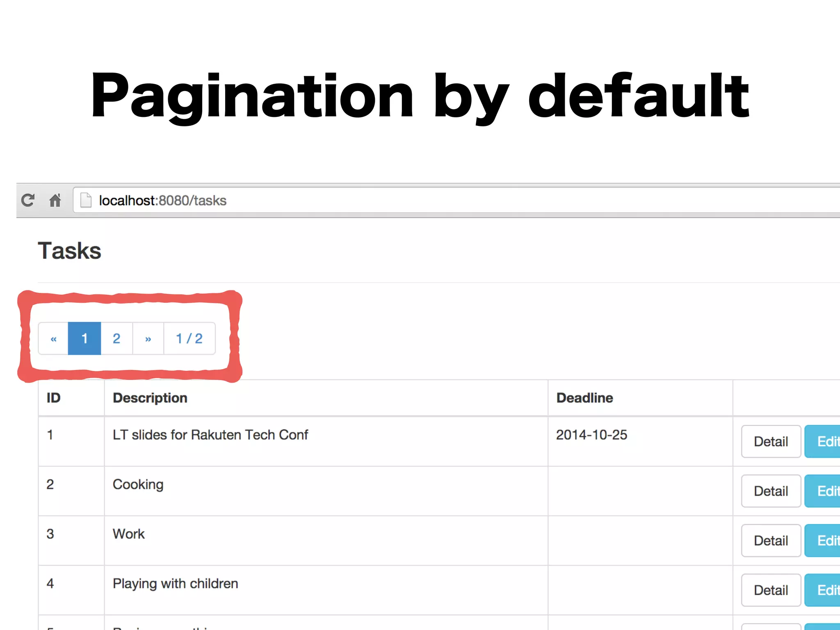Open Detail for Playing with children
This screenshot has width=840, height=630.
coord(771,590)
